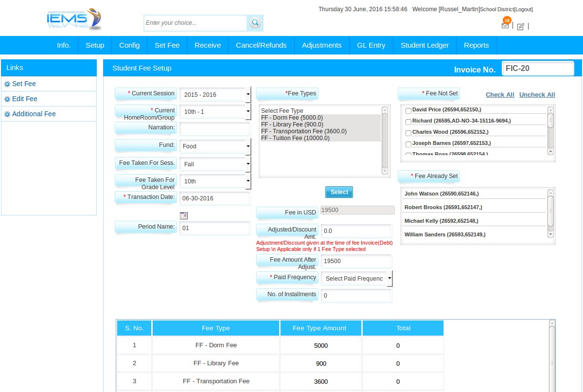Click the search magnifier button

[x=255, y=23]
